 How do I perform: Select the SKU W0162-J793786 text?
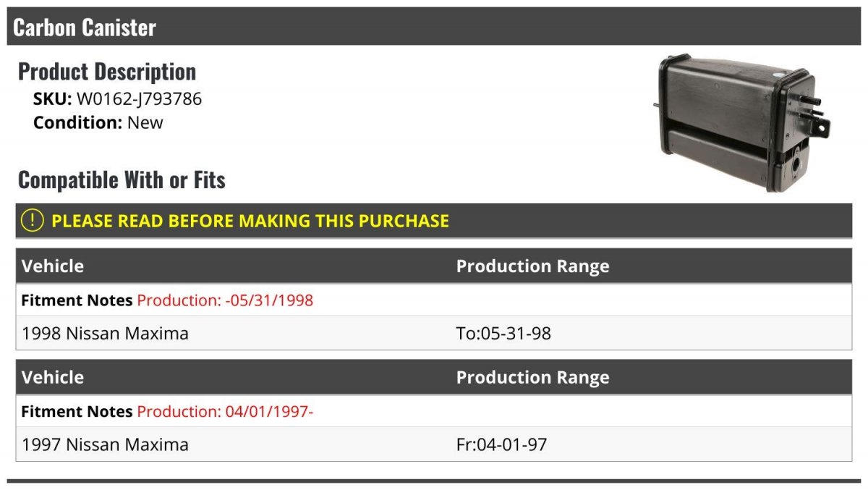117,99
